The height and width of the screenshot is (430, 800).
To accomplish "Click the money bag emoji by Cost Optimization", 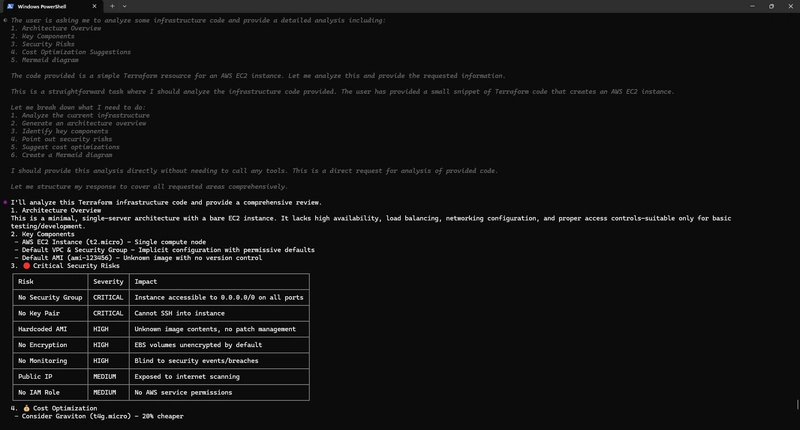I will pyautogui.click(x=26, y=408).
